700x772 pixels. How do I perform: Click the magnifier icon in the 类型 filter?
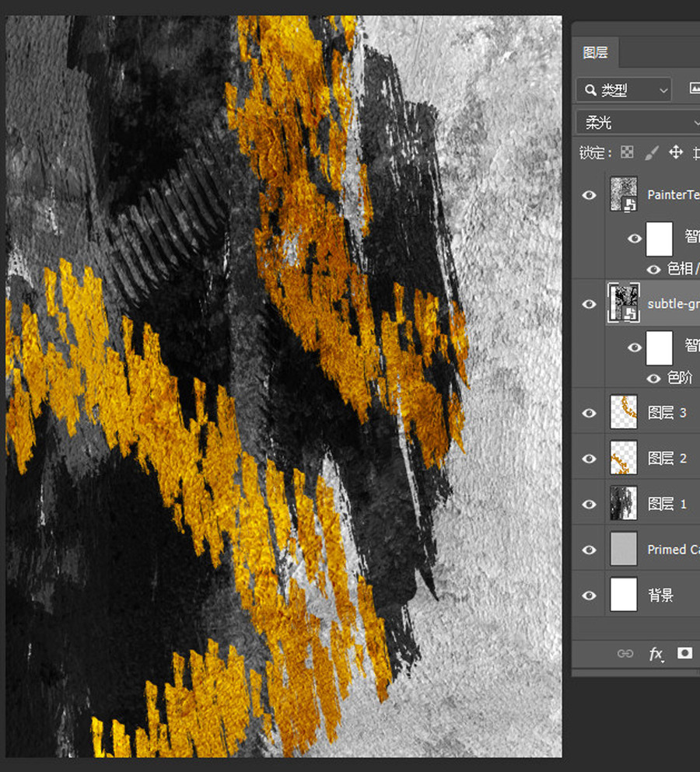pyautogui.click(x=590, y=90)
